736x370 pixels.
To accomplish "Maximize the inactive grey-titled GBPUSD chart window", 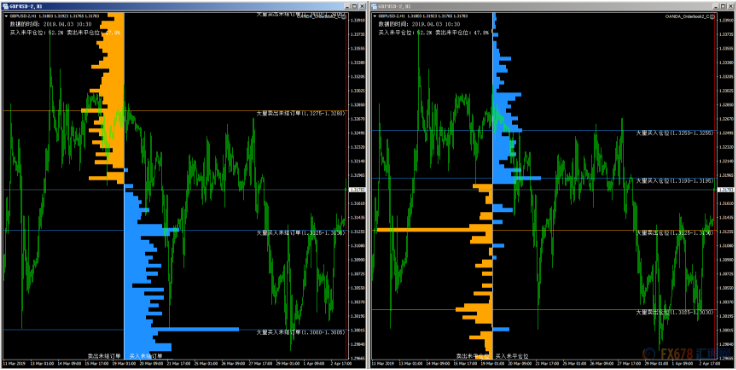I will point(723,7).
